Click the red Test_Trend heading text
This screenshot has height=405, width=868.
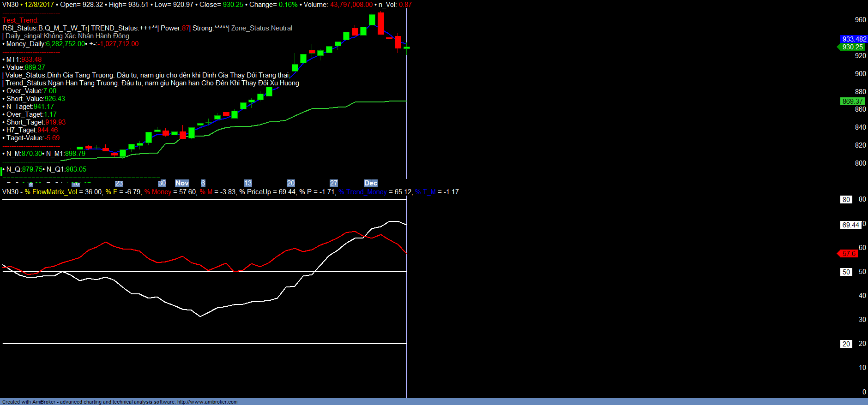20,20
